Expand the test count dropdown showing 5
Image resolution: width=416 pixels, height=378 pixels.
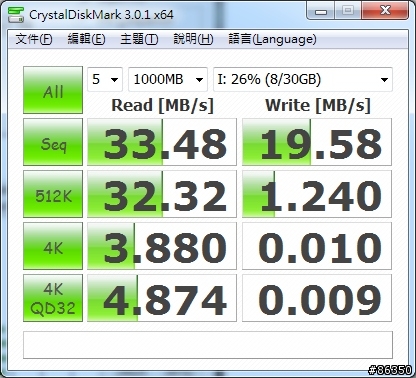[x=105, y=79]
